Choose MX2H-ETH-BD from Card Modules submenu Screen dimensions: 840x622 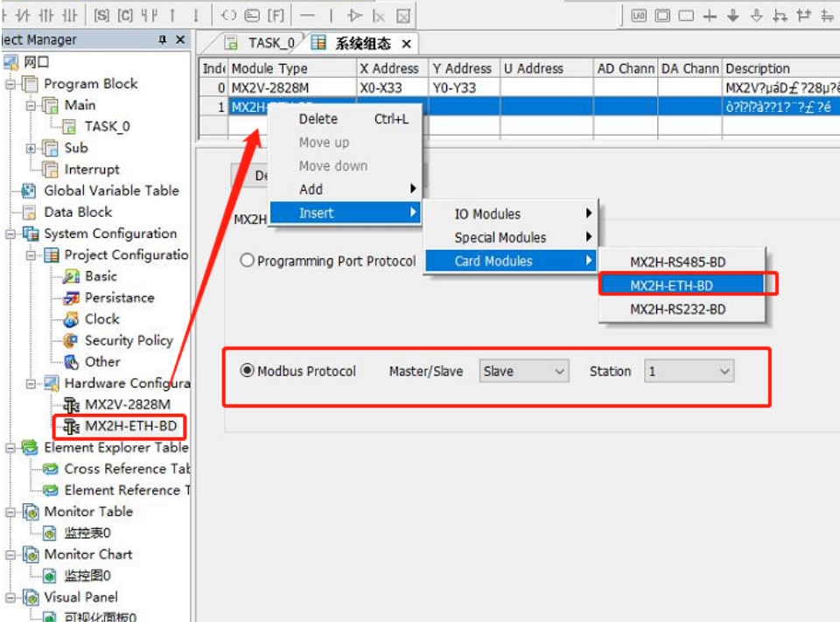point(671,285)
